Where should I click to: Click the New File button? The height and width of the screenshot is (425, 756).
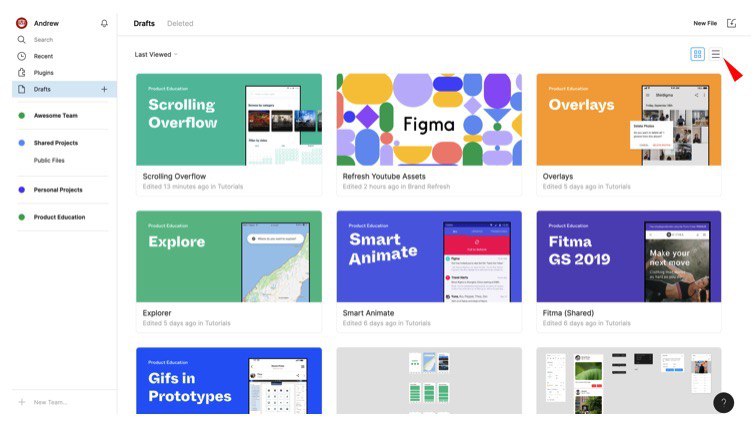coord(705,23)
